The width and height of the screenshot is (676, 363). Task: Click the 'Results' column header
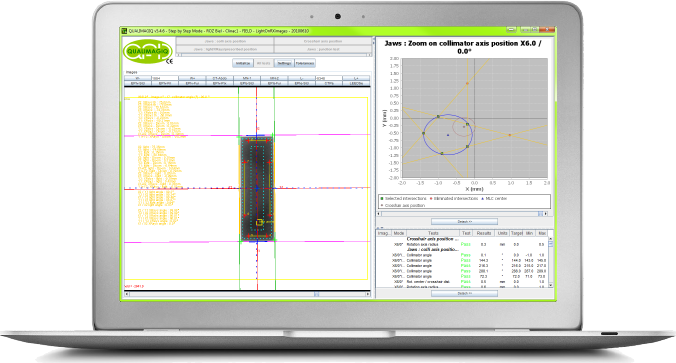tap(484, 233)
